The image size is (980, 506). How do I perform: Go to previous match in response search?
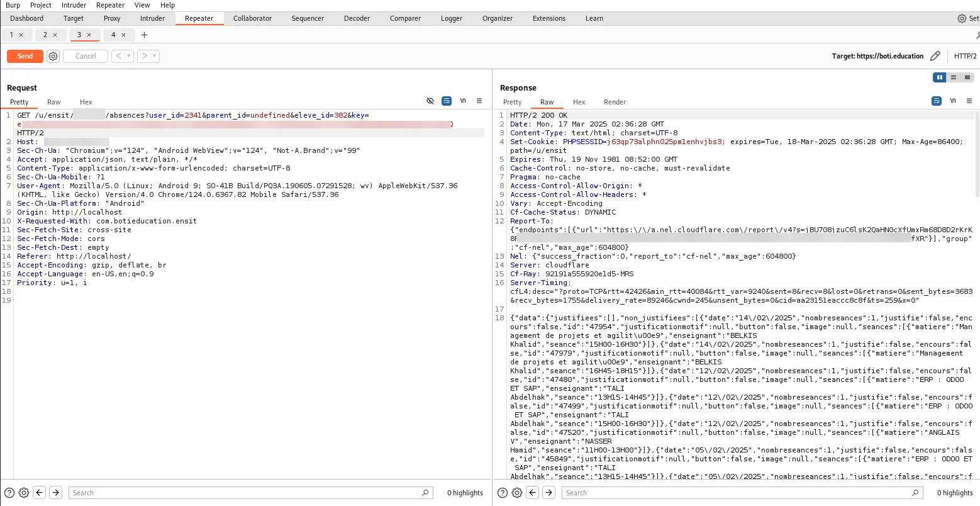pyautogui.click(x=533, y=493)
